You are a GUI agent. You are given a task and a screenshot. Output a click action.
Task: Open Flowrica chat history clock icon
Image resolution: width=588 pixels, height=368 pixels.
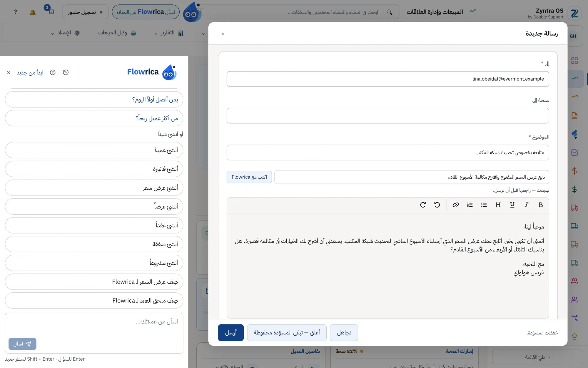(x=66, y=72)
